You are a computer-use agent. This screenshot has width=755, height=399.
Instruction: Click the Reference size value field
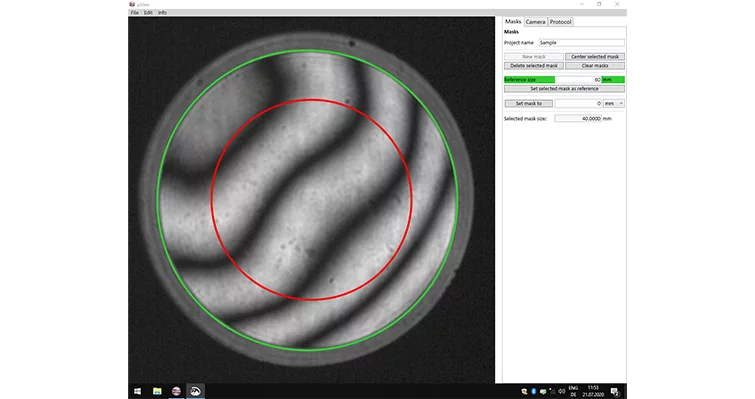point(578,79)
